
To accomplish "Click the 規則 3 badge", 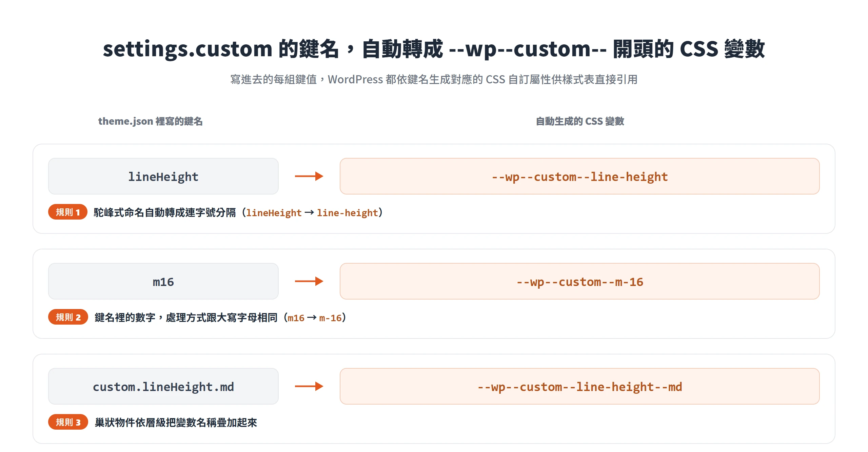I will (68, 422).
